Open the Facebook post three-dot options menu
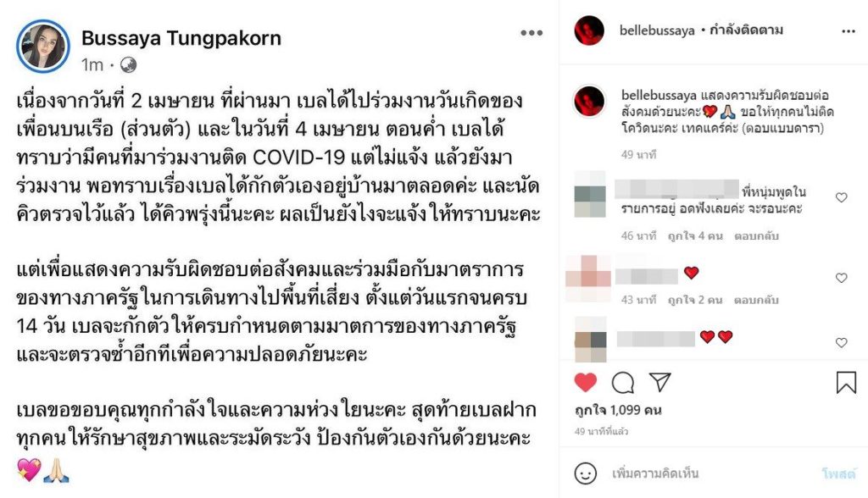Viewport: 868px width, 498px height. click(x=531, y=33)
